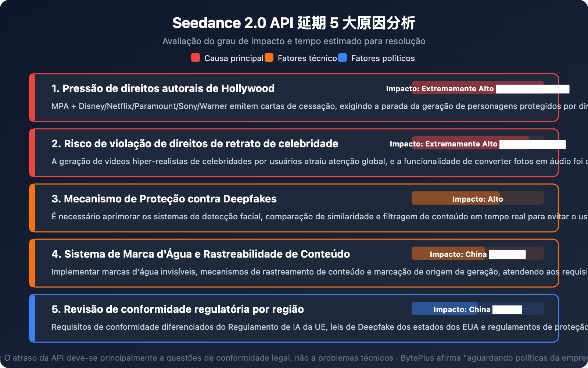This screenshot has height=368, width=588.
Task: Click the orange edge bar of the Marca d'Água card
Action: point(32,263)
